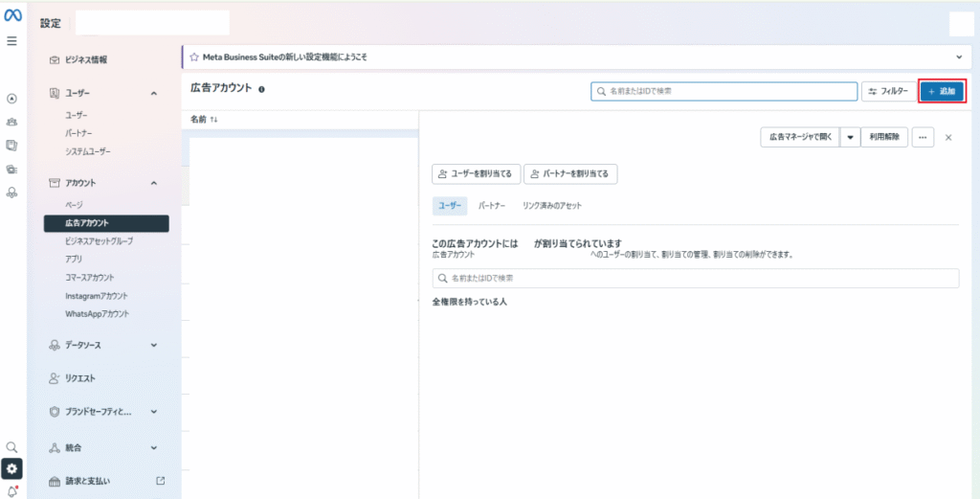The height and width of the screenshot is (499, 980).
Task: Close the detail panel with X icon
Action: coord(948,138)
